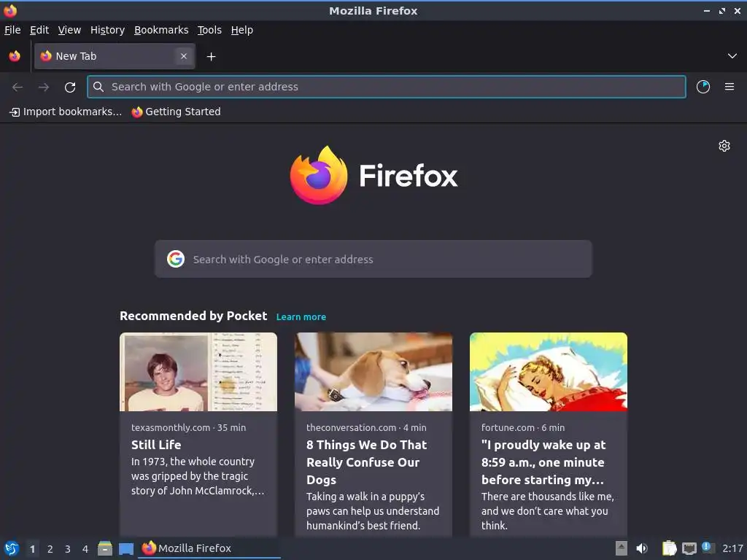Switch to workspace 2
The image size is (747, 560).
click(50, 549)
